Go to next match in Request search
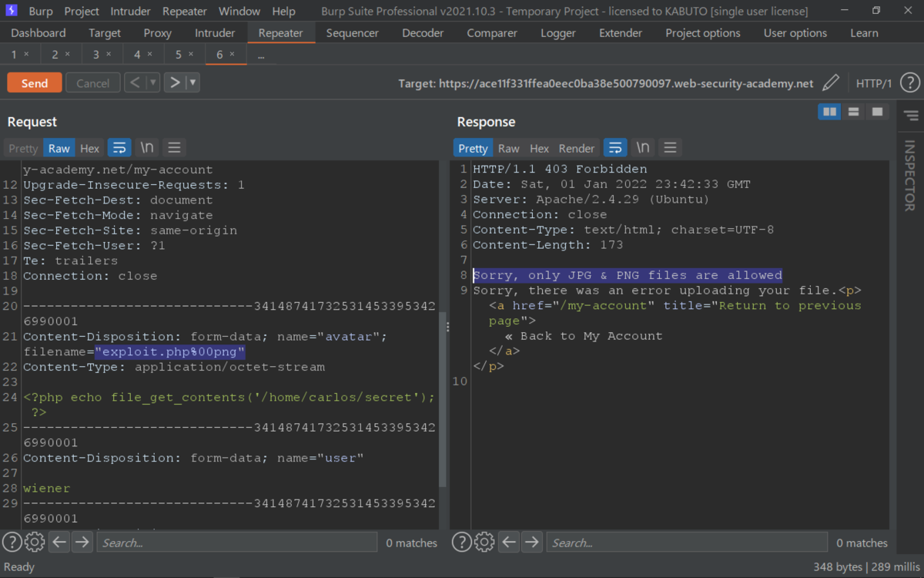Viewport: 924px width, 578px height. [x=82, y=543]
